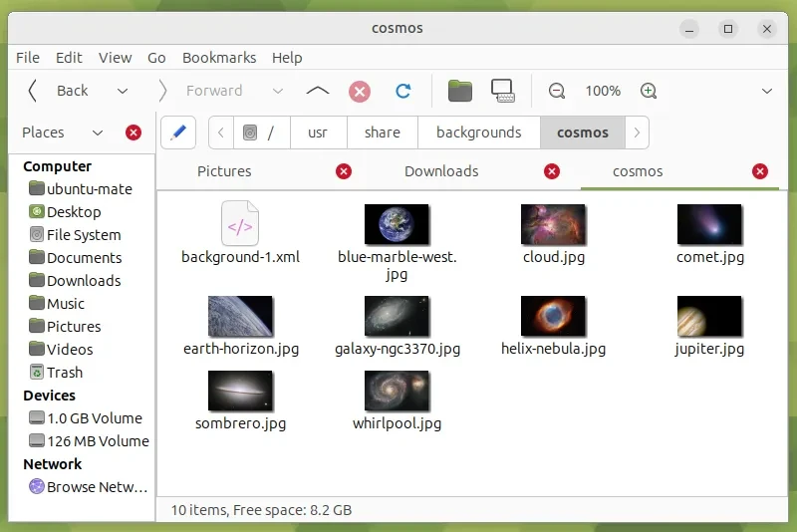The width and height of the screenshot is (797, 532).
Task: Click the usr path button
Action: pos(318,133)
